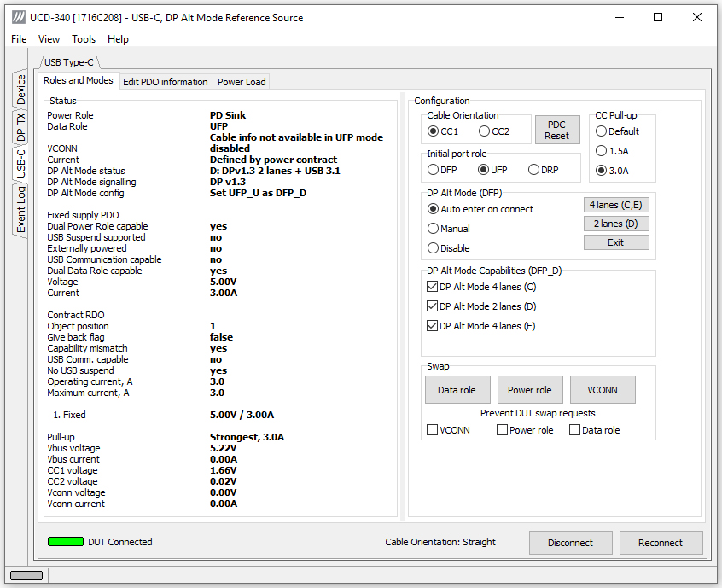
Task: Open the View menu
Action: point(49,39)
